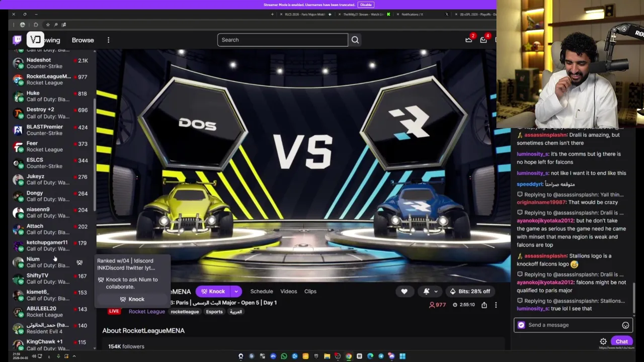Screen dimensions: 644x362
Task: Open File Explorer from the taskbar
Action: click(x=327, y=356)
